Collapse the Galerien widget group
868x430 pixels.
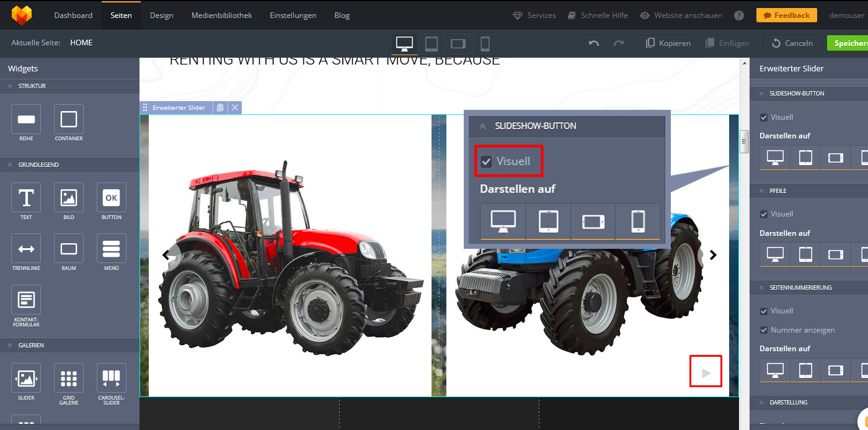[x=10, y=345]
